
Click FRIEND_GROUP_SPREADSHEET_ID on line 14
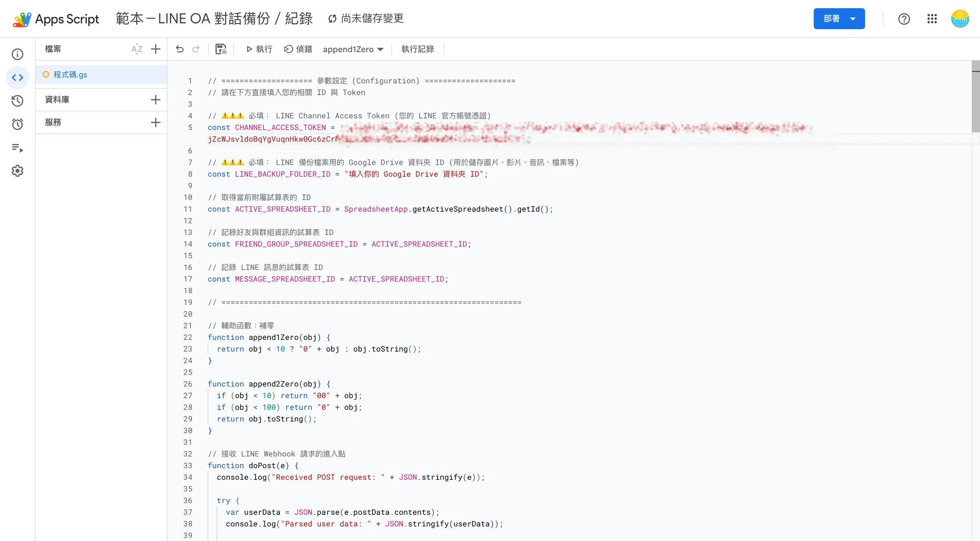tap(296, 244)
